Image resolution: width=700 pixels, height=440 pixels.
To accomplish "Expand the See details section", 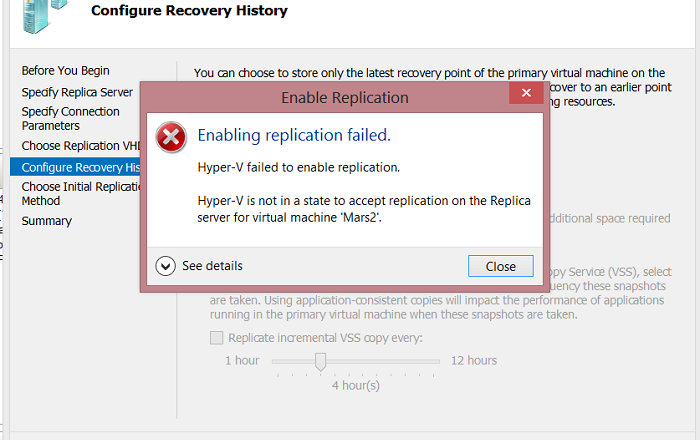I will 211,266.
